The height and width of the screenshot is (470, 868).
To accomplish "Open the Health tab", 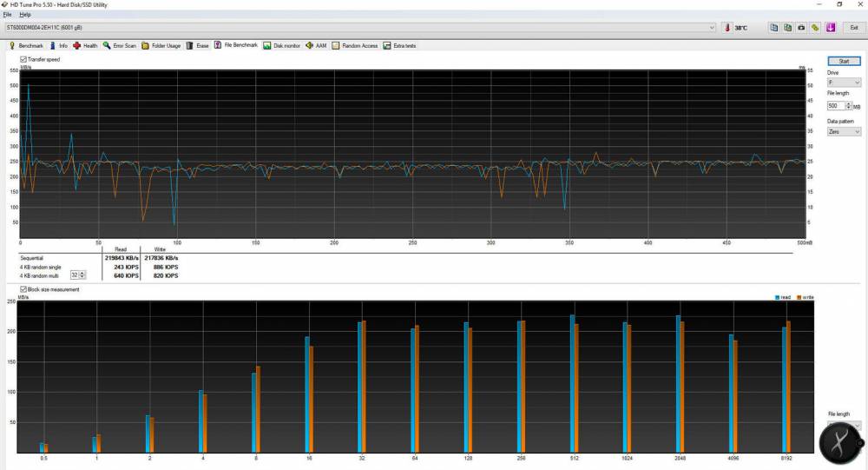I will pyautogui.click(x=85, y=45).
